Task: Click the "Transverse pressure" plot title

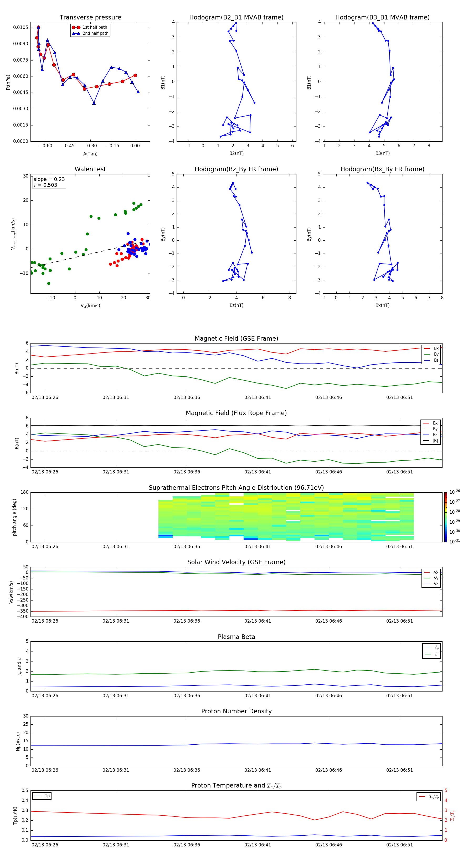Action: click(90, 18)
